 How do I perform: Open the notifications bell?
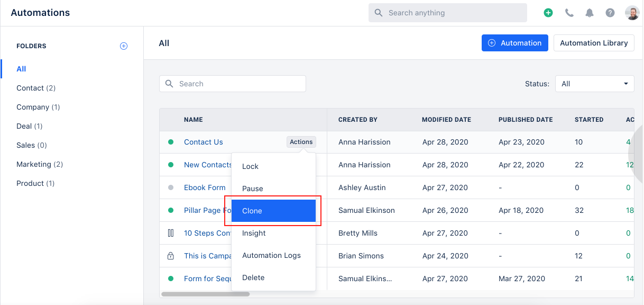coord(590,13)
